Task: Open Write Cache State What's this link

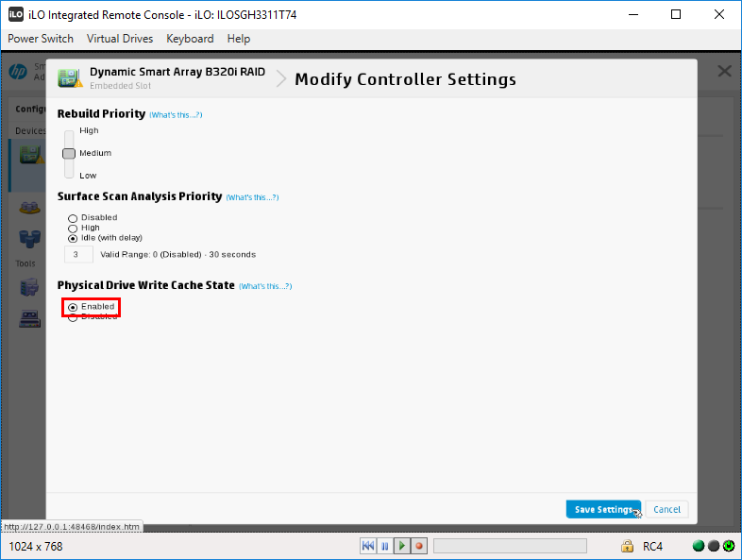Action: tap(265, 286)
